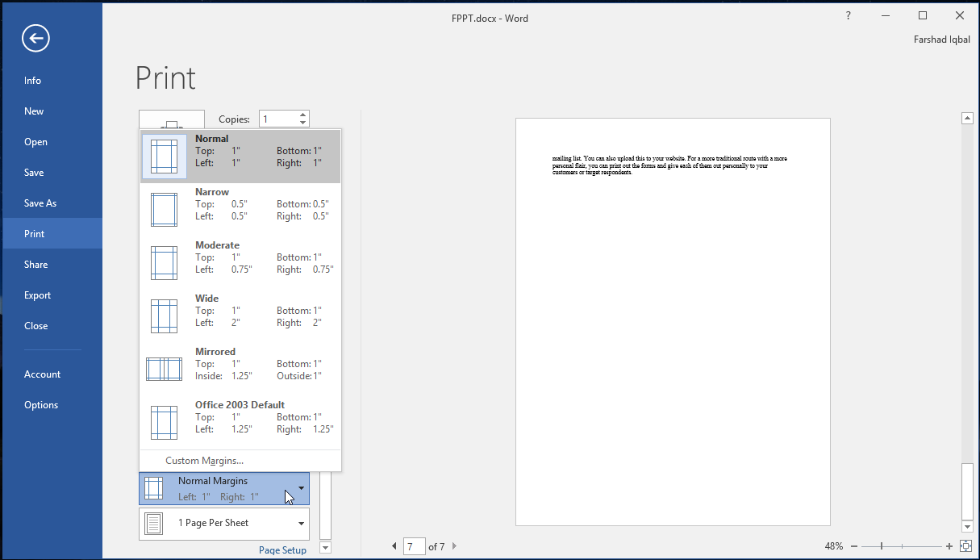Viewport: 980px width, 560px height.
Task: Click the Zoom to Page icon
Action: pyautogui.click(x=966, y=546)
